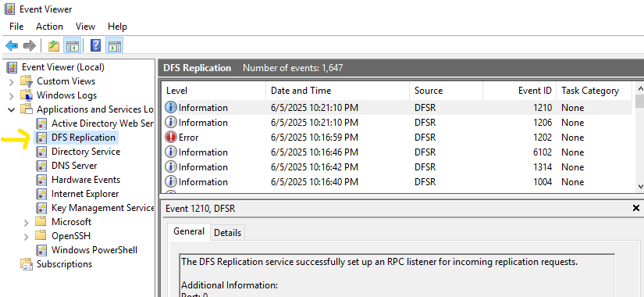
Task: Click the Forward arrow toolbar icon
Action: pos(30,45)
